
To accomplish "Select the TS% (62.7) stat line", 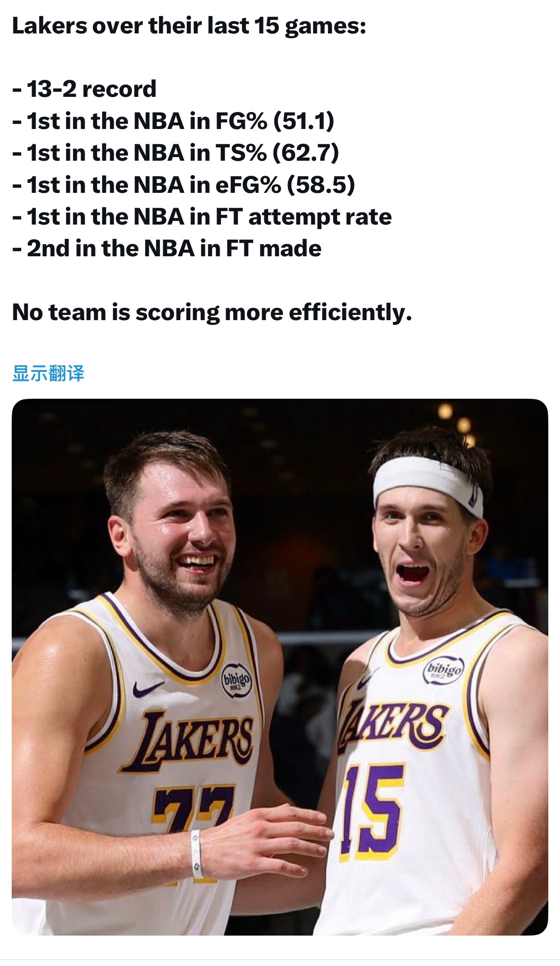I will pos(176,153).
